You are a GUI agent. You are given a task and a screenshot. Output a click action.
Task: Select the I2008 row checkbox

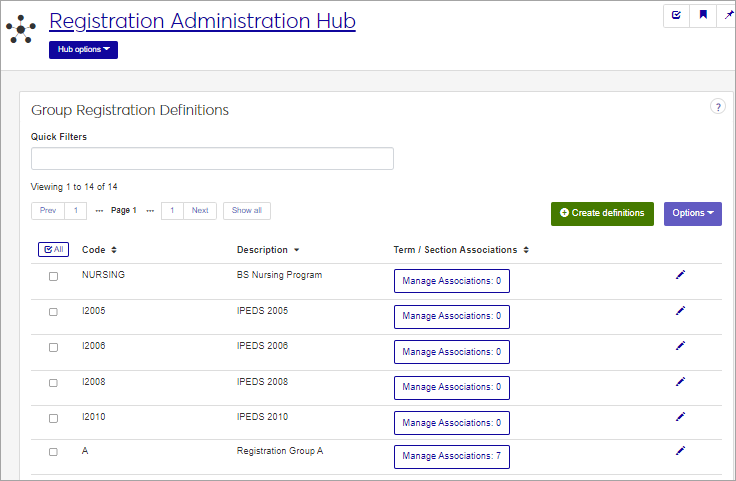(53, 382)
